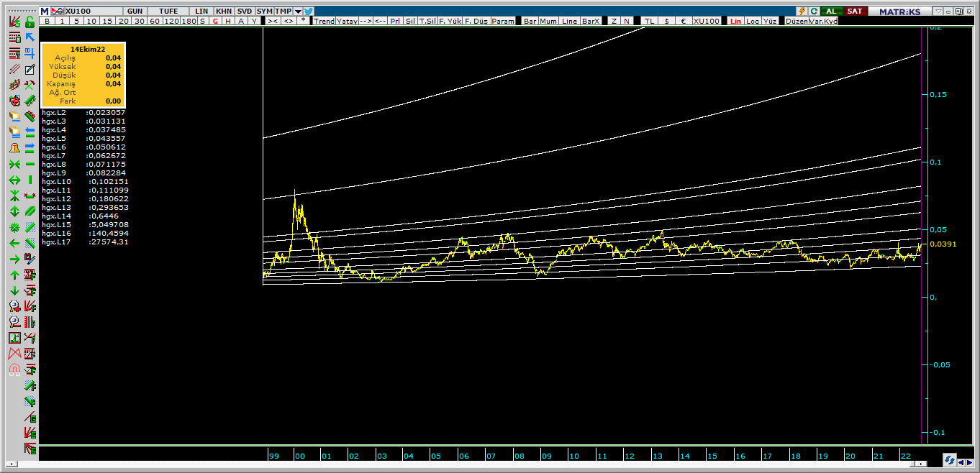This screenshot has width=980, height=473.
Task: Click the magnifier zoom-in icon in left toolbar
Action: click(14, 307)
